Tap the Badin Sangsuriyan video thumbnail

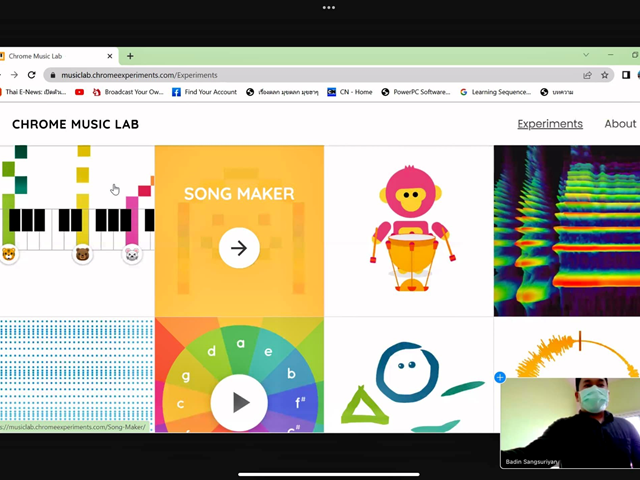570,423
